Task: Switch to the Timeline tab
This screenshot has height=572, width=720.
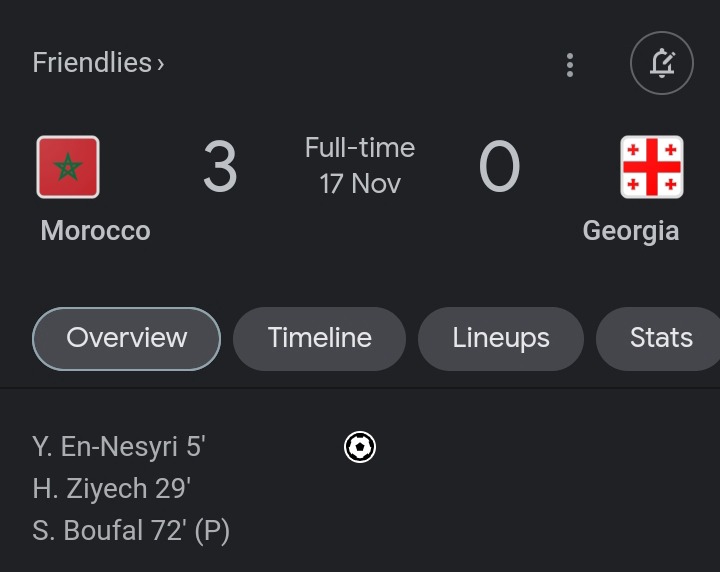Action: tap(319, 338)
